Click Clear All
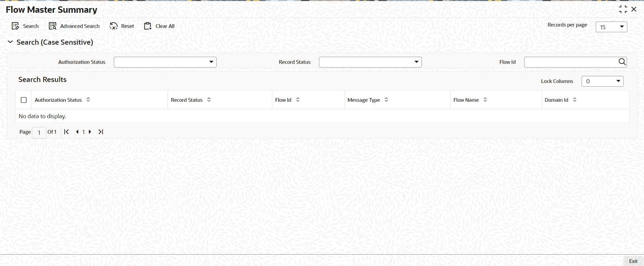The height and width of the screenshot is (266, 644). (x=159, y=26)
